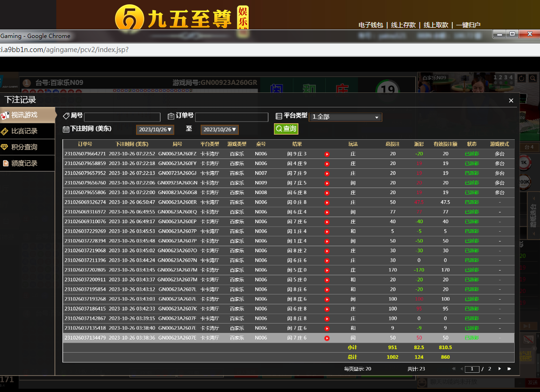Close the 下注记录 dialog
540x392 pixels.
[511, 100]
